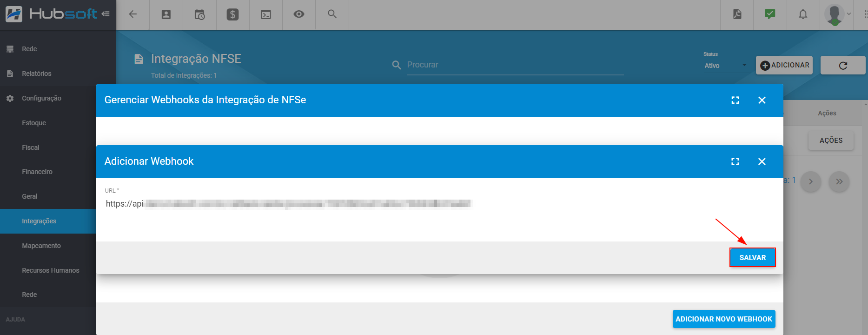Screen dimensions: 868x335
Task: Toggle the eye view icon in toolbar
Action: (x=299, y=14)
